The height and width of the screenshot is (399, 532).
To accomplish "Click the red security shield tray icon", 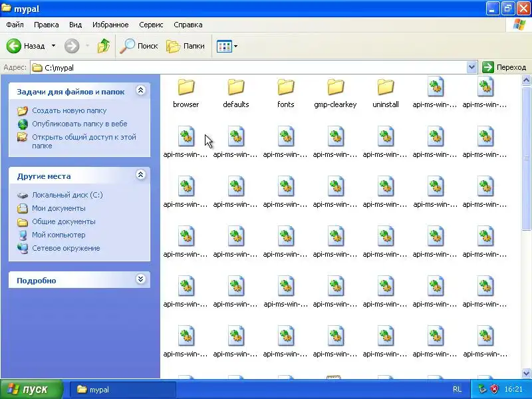I will (495, 389).
